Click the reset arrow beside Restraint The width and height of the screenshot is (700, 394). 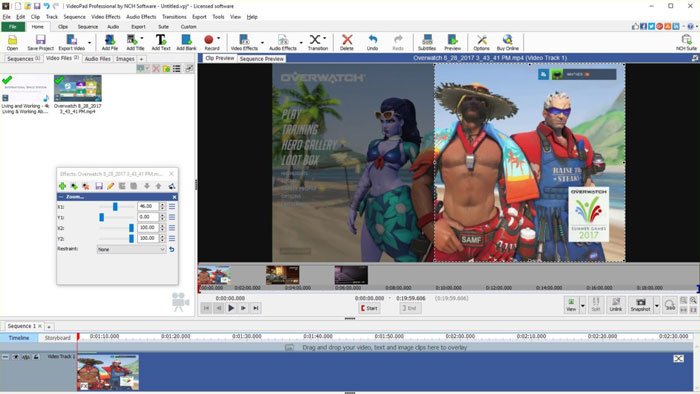point(172,249)
